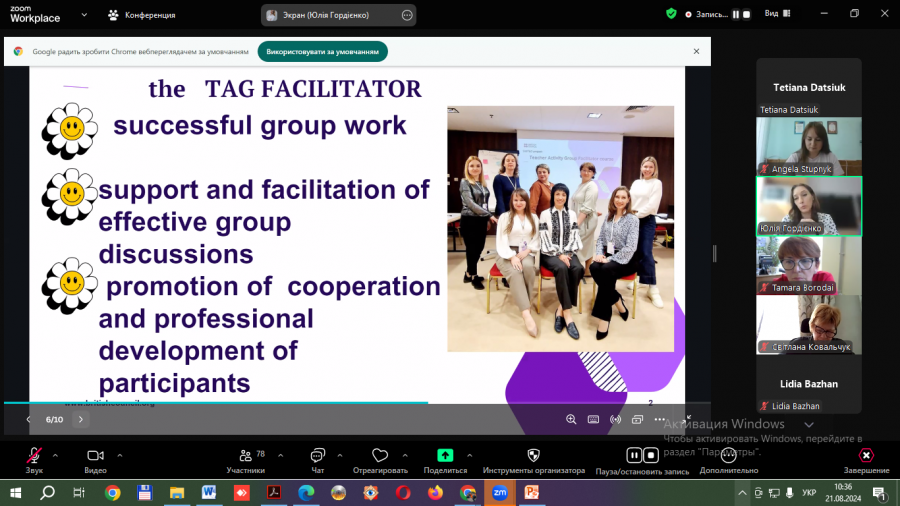900x506 pixels.
Task: Open the Zoom Workplace dropdown chevron
Action: pos(84,15)
